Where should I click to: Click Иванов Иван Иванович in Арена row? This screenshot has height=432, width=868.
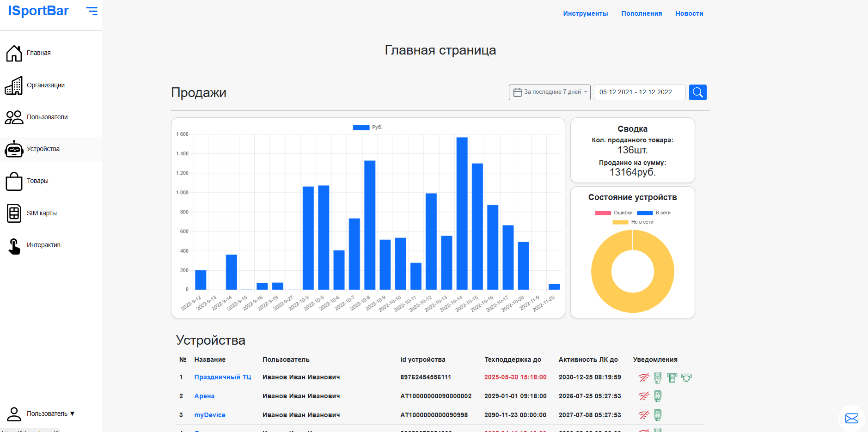pyautogui.click(x=301, y=396)
